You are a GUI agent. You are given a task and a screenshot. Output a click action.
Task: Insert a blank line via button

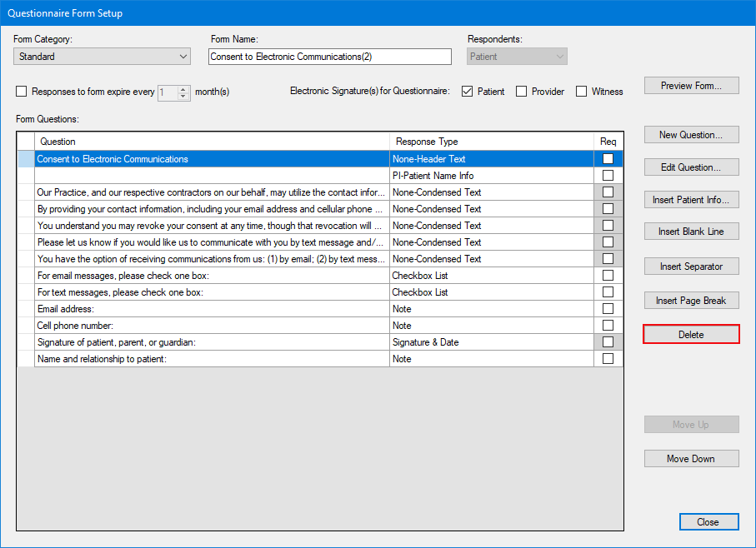(691, 232)
